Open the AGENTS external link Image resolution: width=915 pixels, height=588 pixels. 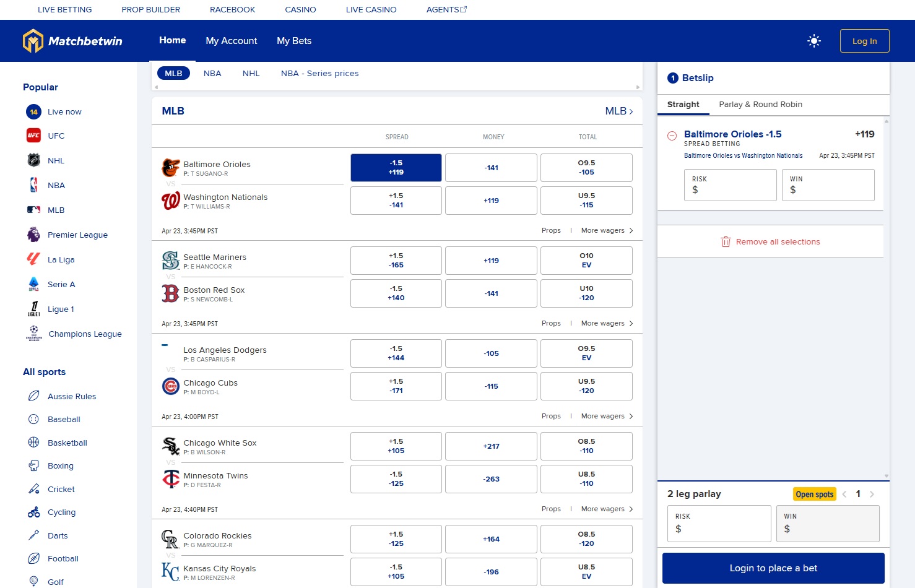446,10
